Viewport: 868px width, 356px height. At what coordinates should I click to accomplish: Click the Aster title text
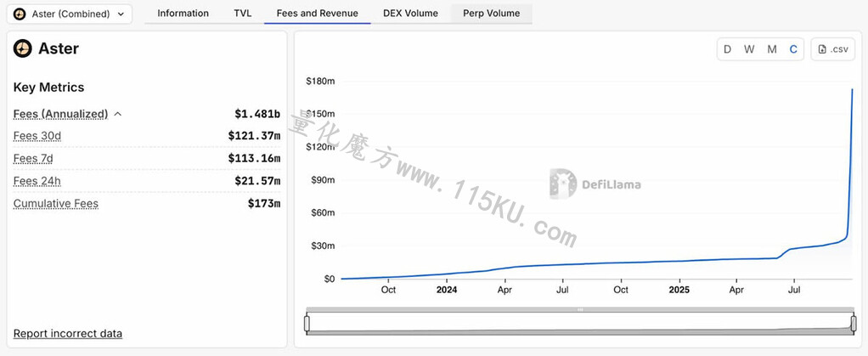coord(59,48)
